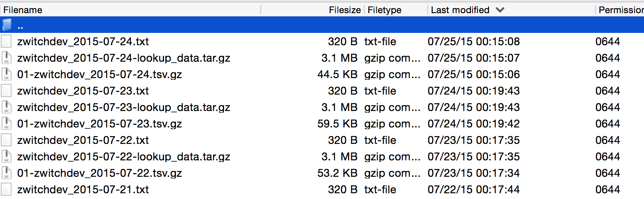
Task: Click the zwitchdev_2015-07-23.txt file icon
Action: [x=7, y=91]
